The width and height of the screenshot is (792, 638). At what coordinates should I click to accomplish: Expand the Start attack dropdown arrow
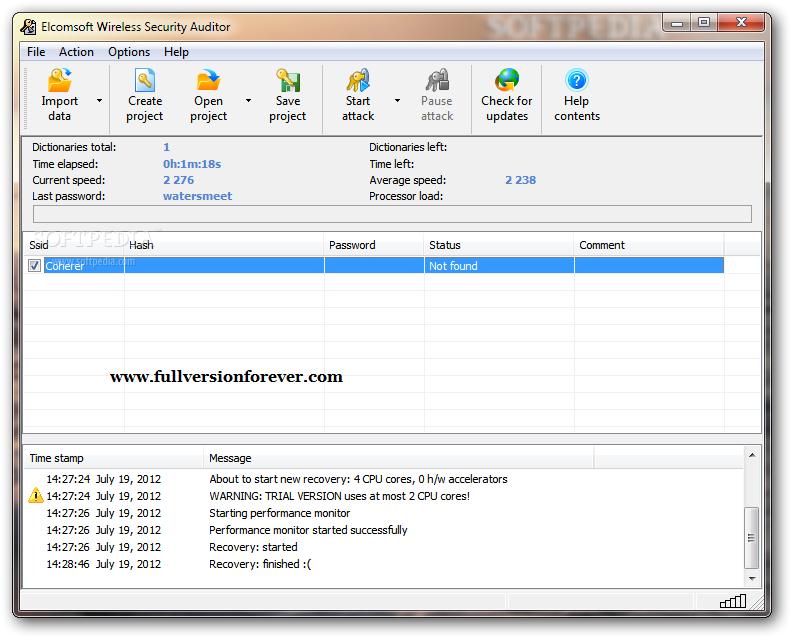pyautogui.click(x=398, y=101)
